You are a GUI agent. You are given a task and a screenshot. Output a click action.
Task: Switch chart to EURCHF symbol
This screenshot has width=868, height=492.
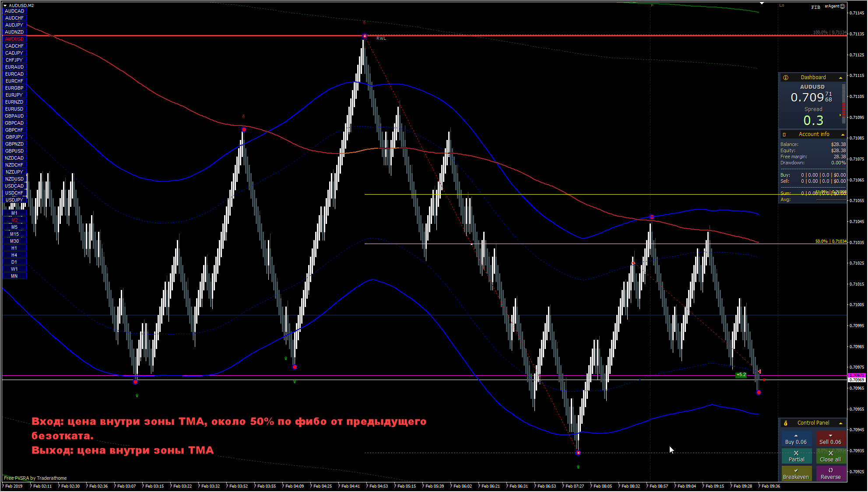click(x=14, y=81)
